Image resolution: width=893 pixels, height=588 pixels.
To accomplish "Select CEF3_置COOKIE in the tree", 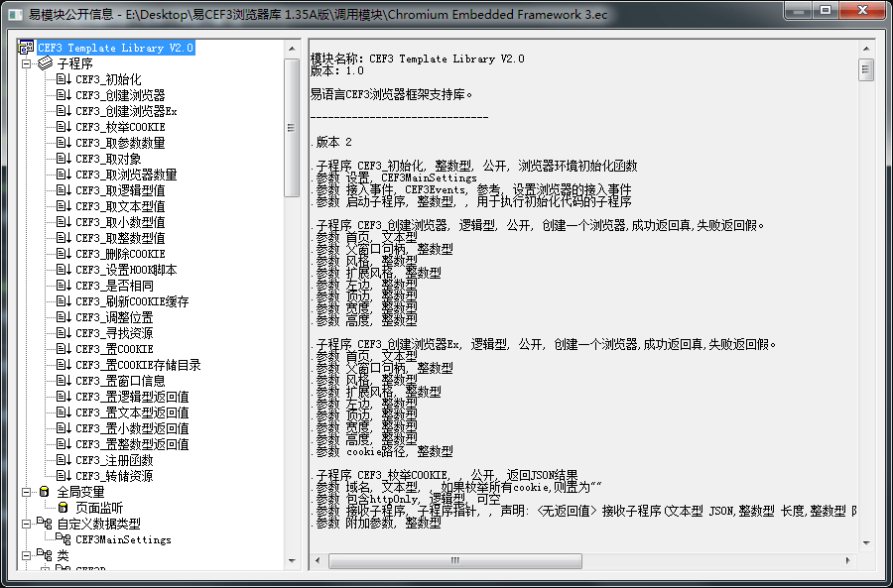I will (x=114, y=349).
